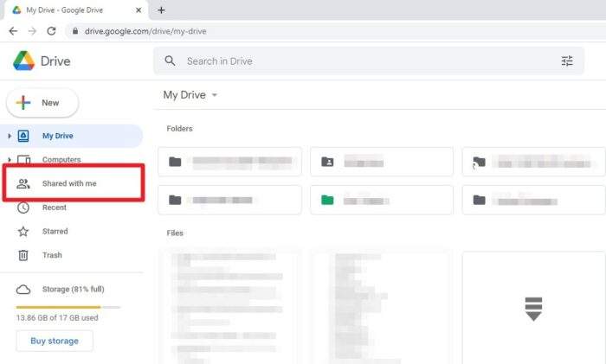This screenshot has height=364, width=606.
Task: Click the Folders section label
Action: point(179,129)
